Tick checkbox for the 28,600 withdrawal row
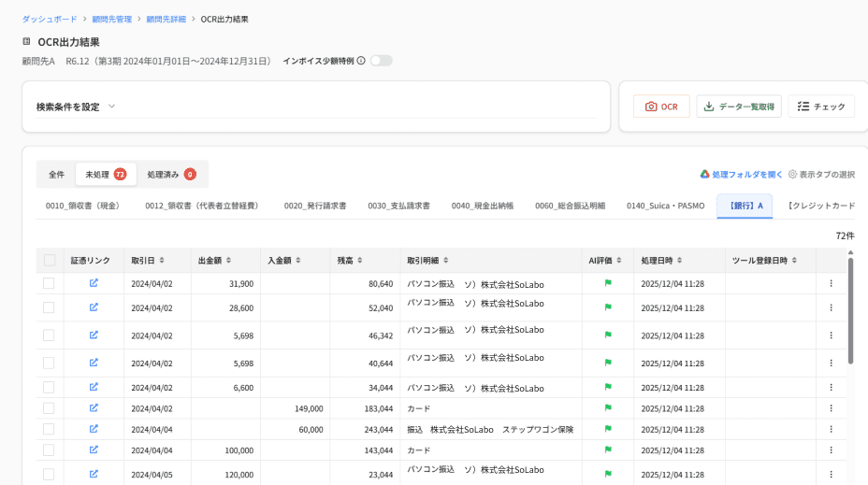 49,307
